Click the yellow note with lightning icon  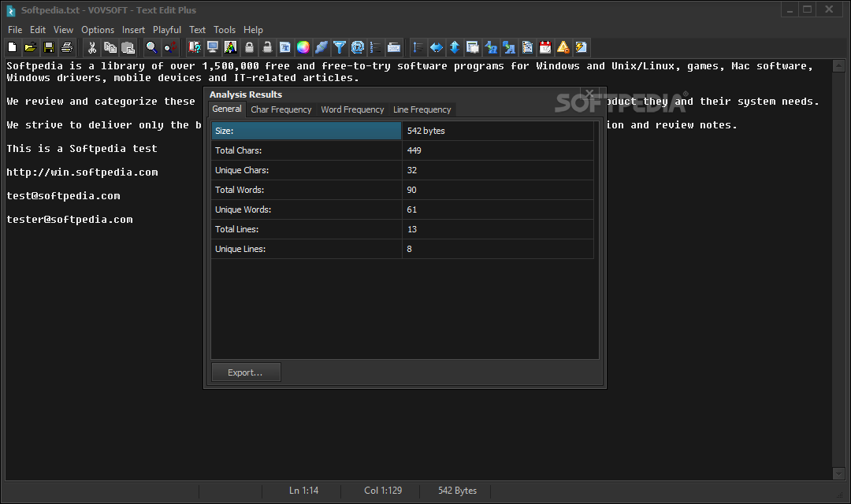[x=582, y=48]
